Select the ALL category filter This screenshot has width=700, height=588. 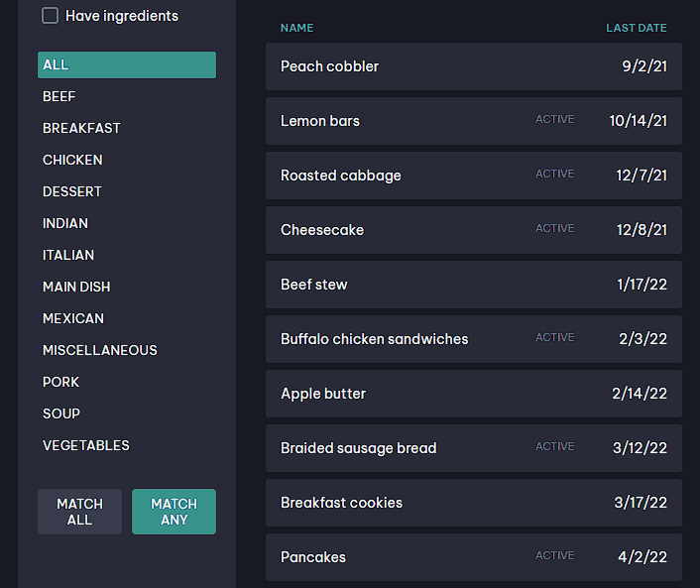point(127,64)
